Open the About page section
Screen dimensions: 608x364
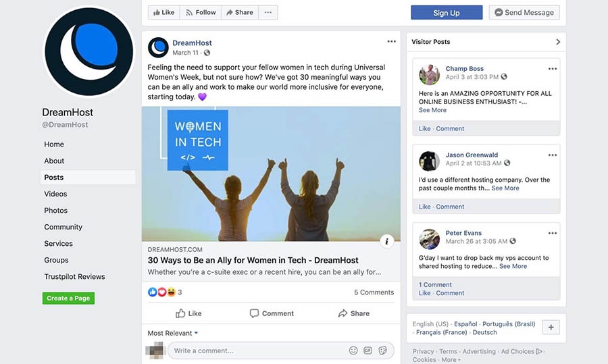pyautogui.click(x=54, y=161)
